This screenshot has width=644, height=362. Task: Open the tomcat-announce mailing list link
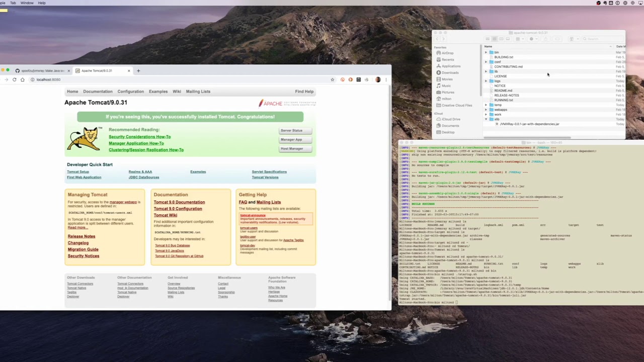coord(253,215)
